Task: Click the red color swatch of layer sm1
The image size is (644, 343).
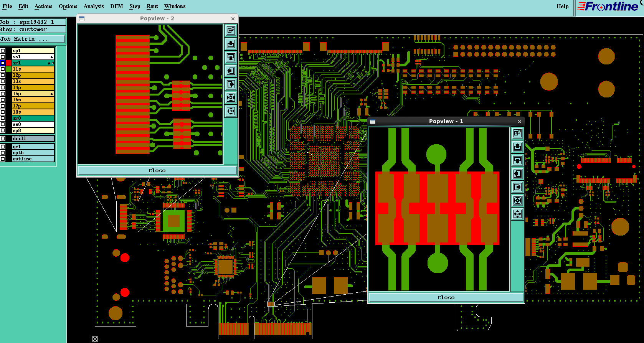Action: coord(9,63)
